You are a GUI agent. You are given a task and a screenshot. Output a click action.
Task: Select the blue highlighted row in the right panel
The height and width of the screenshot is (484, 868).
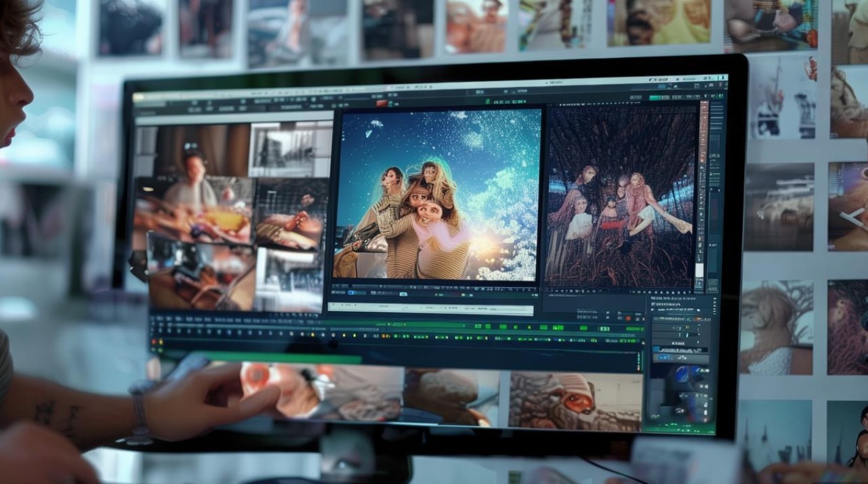(680, 350)
